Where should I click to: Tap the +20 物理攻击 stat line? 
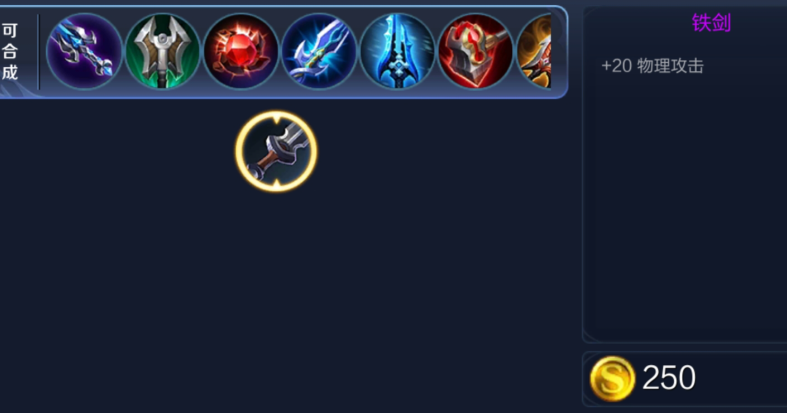(x=652, y=66)
